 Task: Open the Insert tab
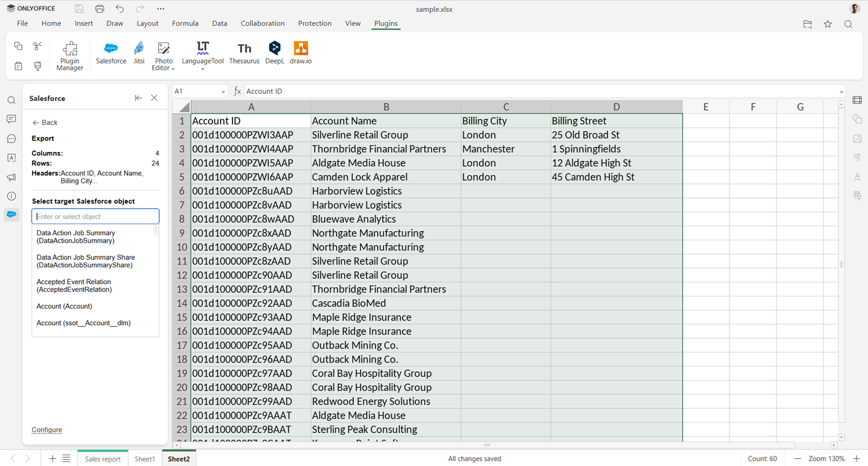(84, 23)
